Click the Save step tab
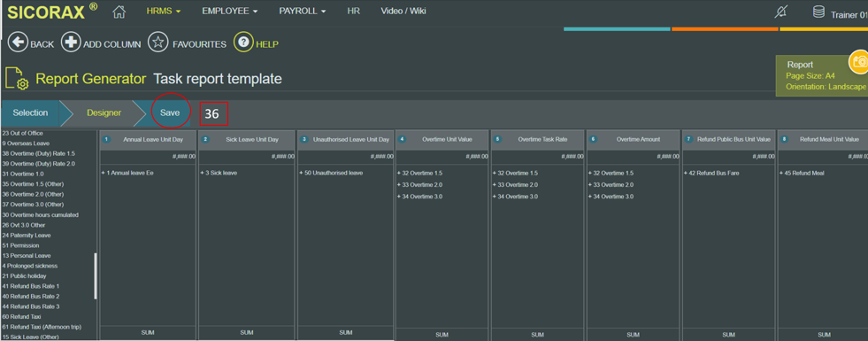The image size is (868, 341). coord(170,112)
